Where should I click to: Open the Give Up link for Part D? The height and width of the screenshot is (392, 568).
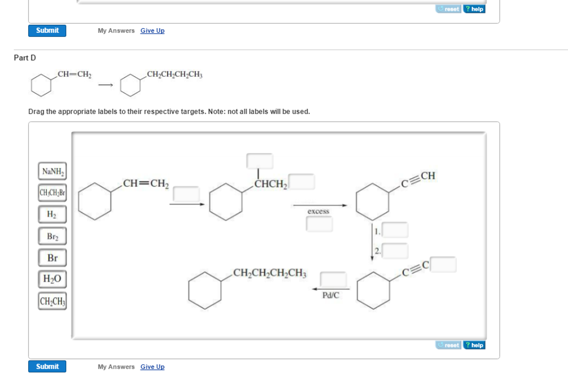click(152, 367)
